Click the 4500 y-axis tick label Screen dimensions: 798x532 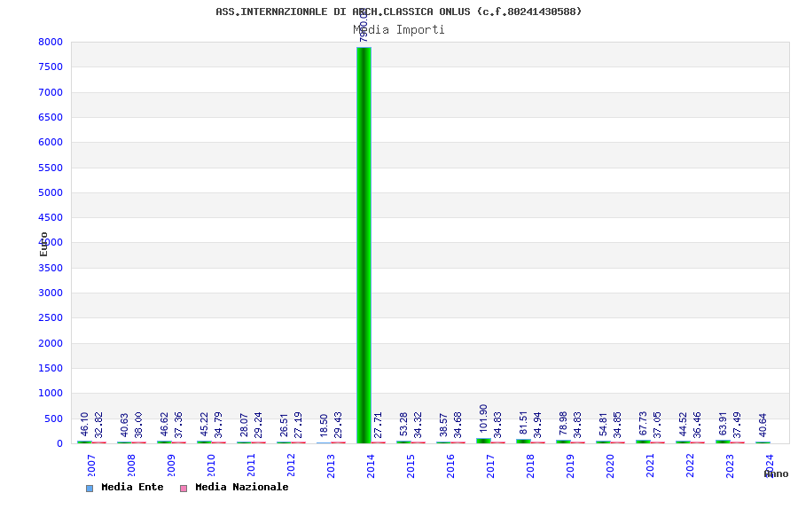pos(51,217)
